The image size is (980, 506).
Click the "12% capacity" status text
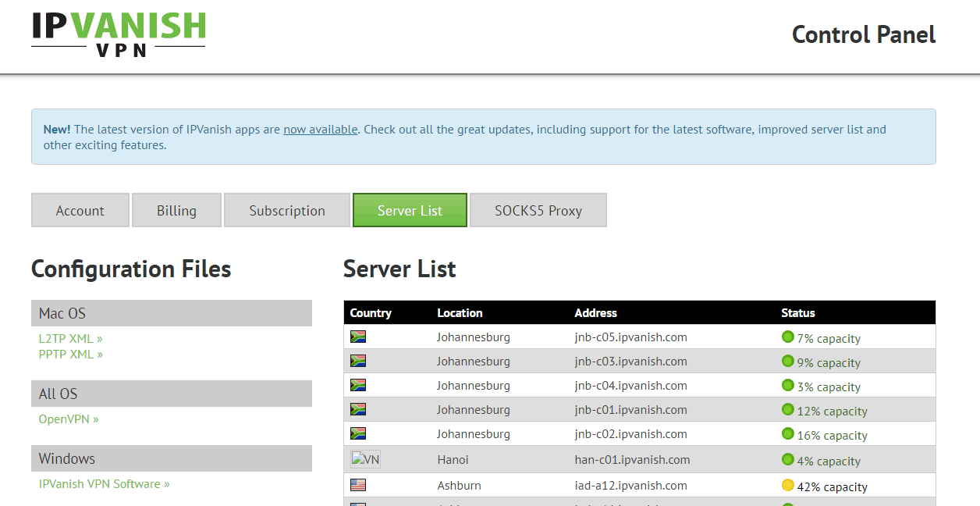[x=833, y=412]
